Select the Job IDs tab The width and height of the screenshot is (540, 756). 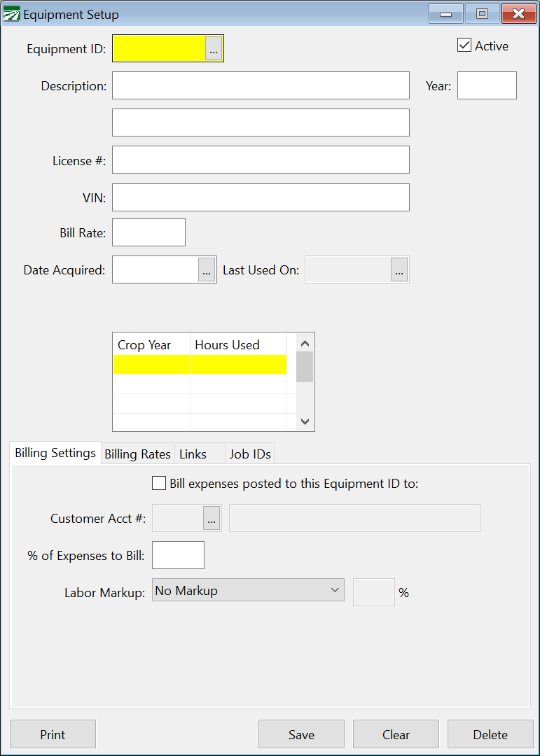point(249,454)
